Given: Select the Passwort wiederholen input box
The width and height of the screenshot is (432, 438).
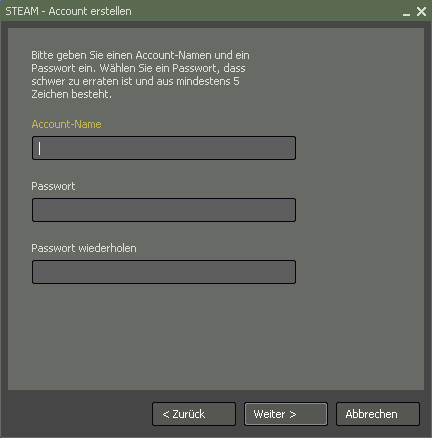Looking at the screenshot, I should [164, 272].
